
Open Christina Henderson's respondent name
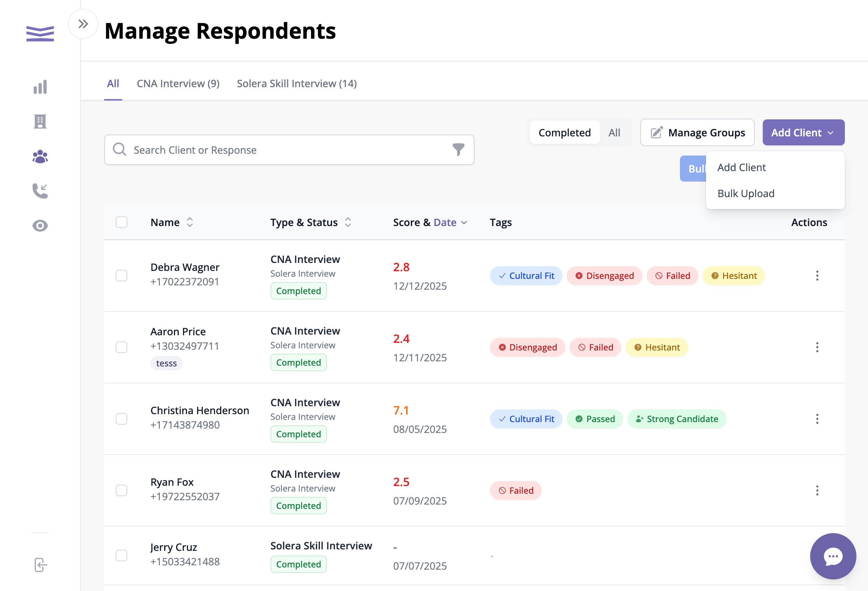[x=199, y=410]
